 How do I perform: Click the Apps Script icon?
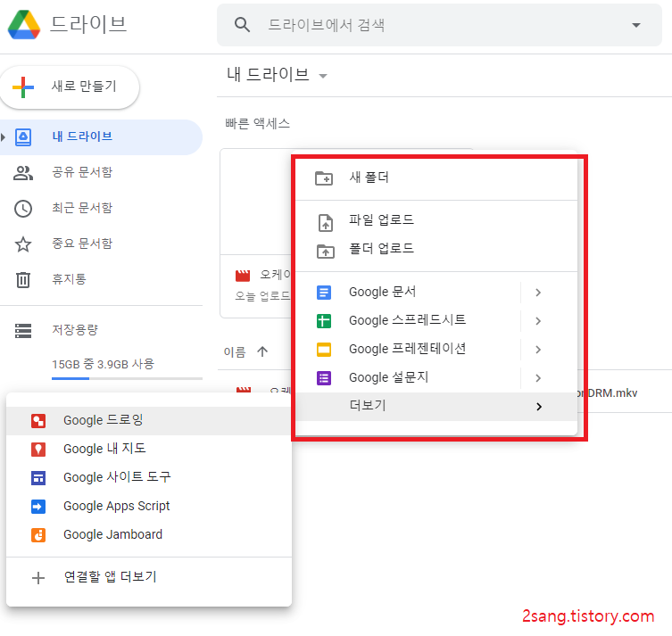pyautogui.click(x=38, y=507)
